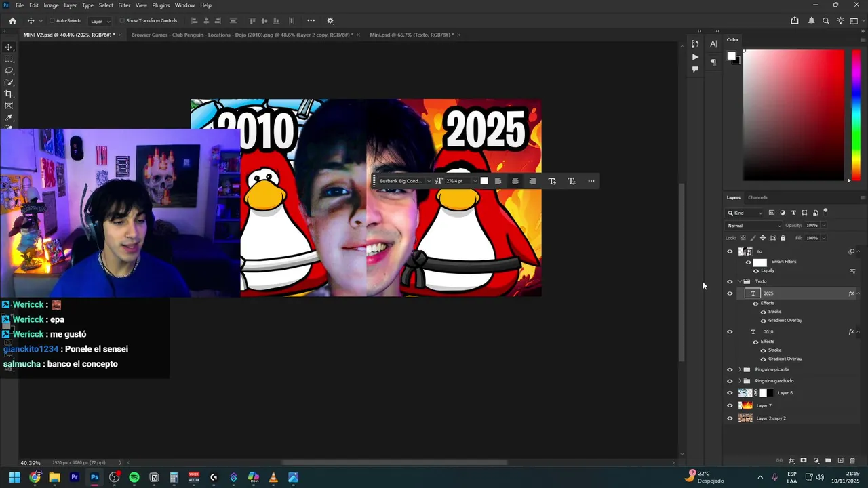This screenshot has width=868, height=488.
Task: Hide the 2025 text layer
Action: pos(730,293)
